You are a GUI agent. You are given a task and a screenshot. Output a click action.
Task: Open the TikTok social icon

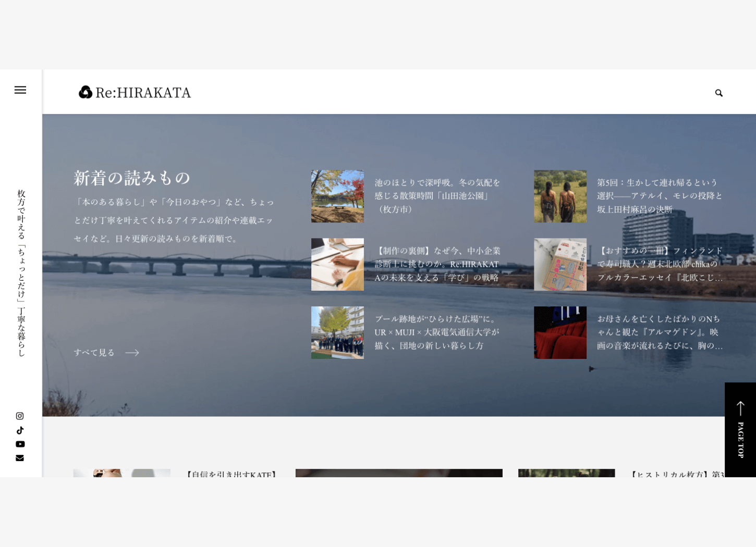(20, 430)
